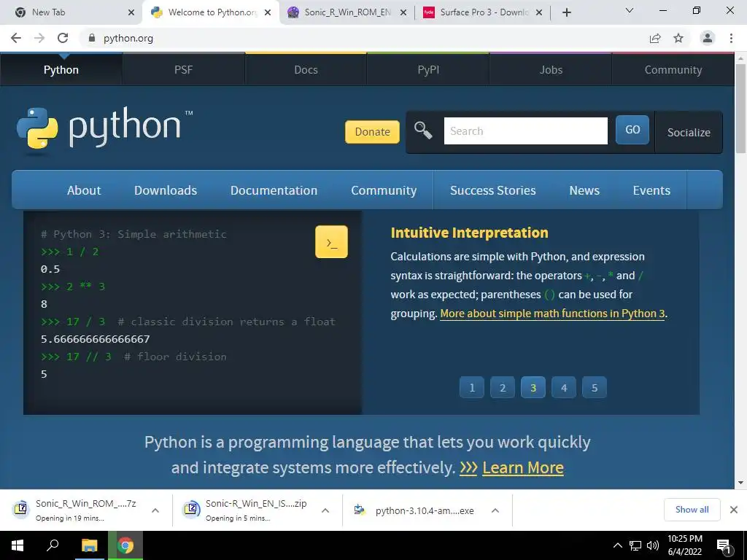Show hidden system tray icons
747x560 pixels.
coord(617,545)
